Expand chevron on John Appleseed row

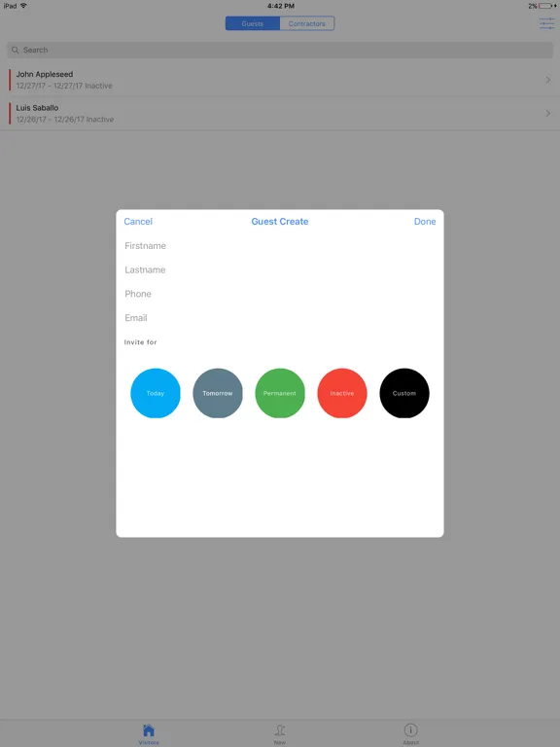(548, 80)
